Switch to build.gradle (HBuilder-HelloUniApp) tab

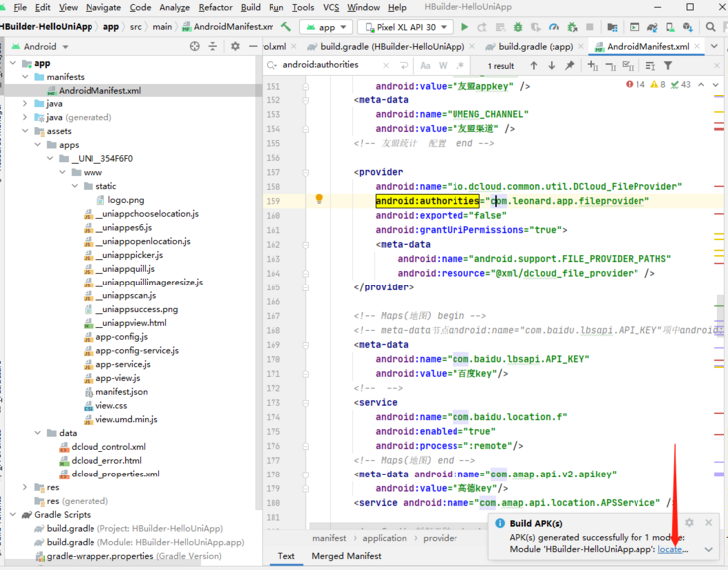[x=392, y=46]
